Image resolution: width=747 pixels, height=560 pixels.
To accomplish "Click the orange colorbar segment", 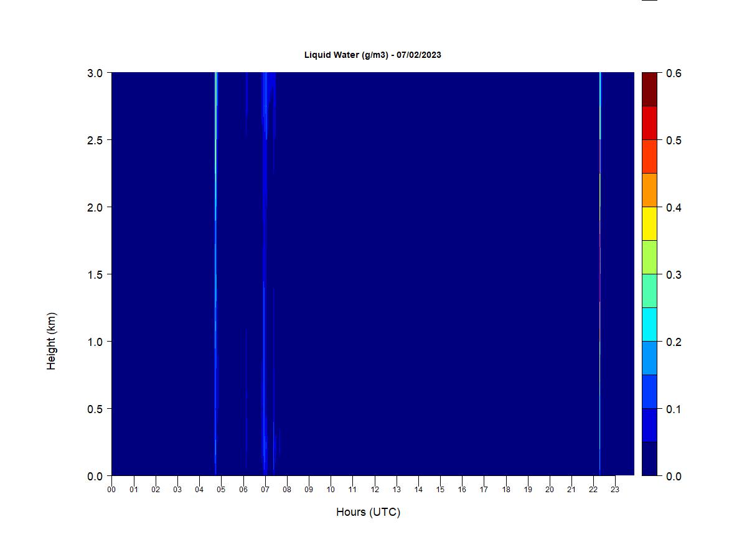I will tap(649, 190).
